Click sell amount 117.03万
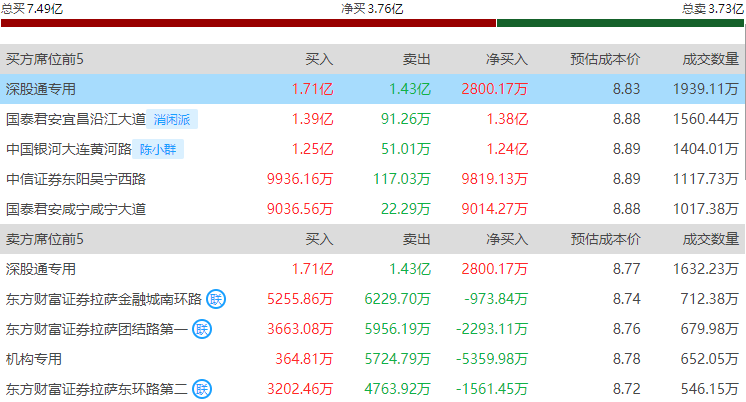 coord(402,179)
